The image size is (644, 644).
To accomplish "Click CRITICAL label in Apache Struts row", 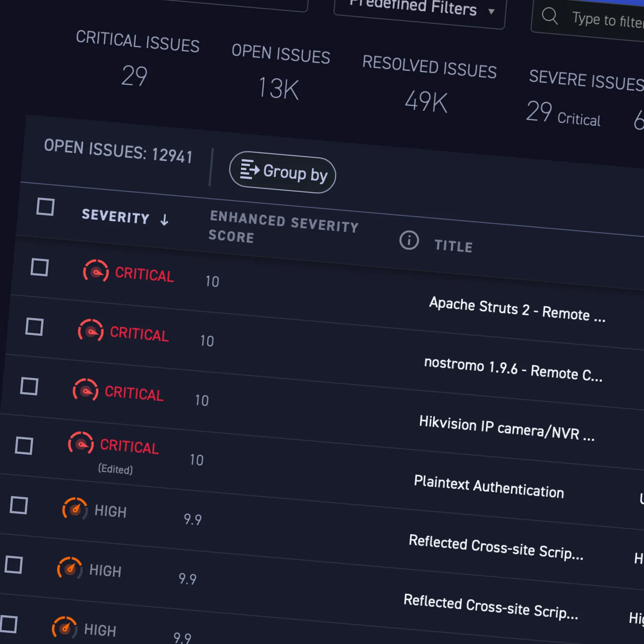I will [x=144, y=274].
